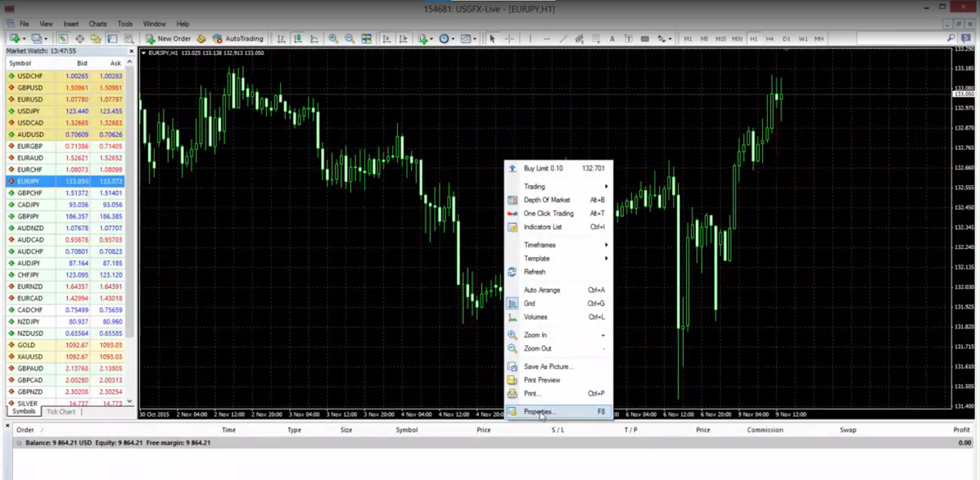980x480 pixels.
Task: Select the Horizontal Line tool
Action: 546,39
